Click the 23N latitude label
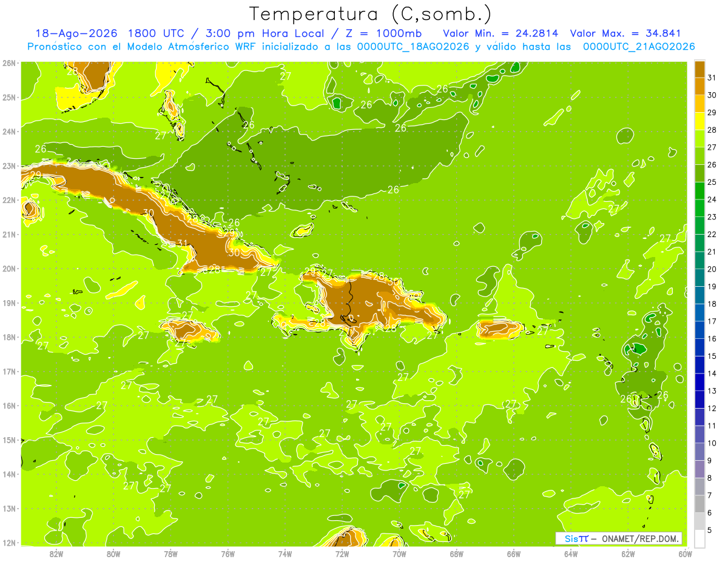Image resolution: width=728 pixels, height=562 pixels. click(8, 166)
